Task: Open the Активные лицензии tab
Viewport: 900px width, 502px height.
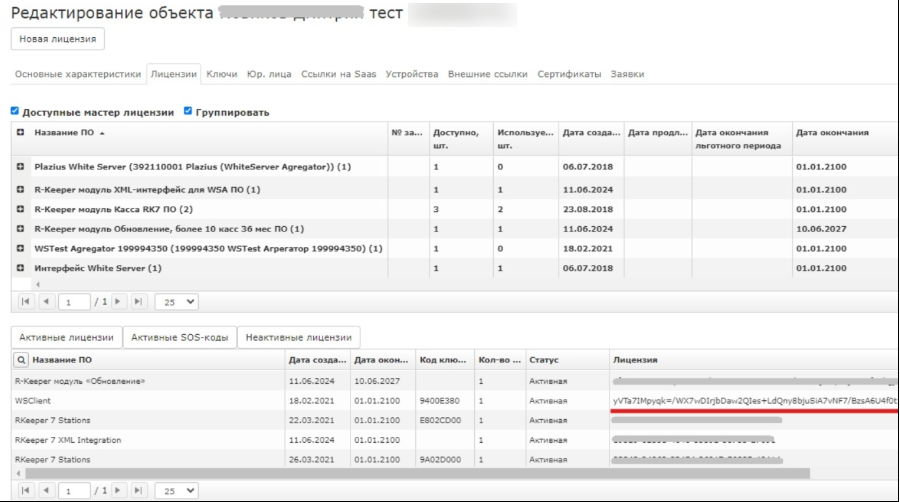Action: click(66, 337)
